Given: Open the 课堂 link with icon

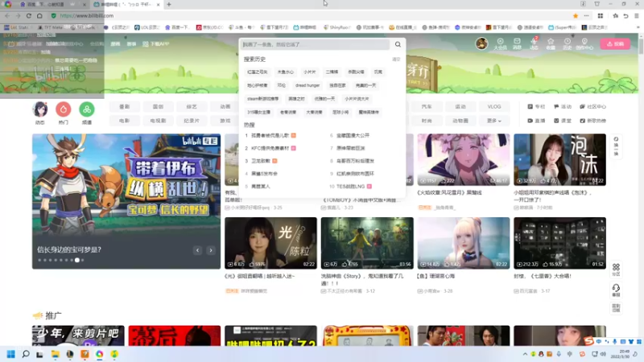Looking at the screenshot, I should click(x=563, y=121).
